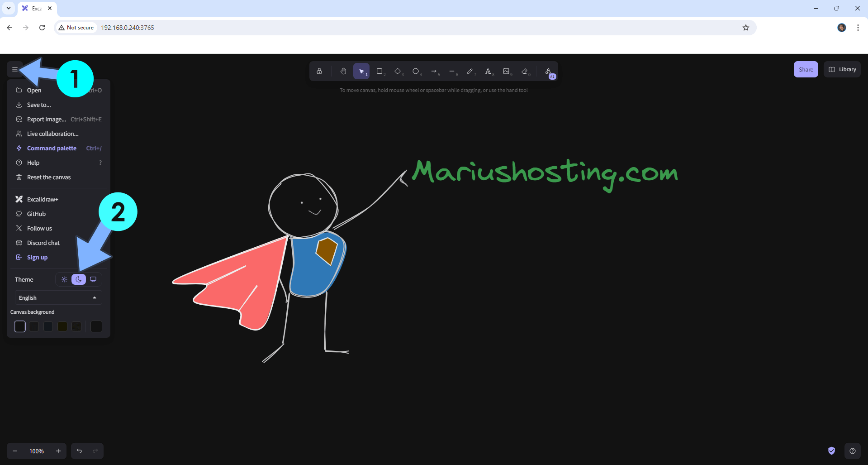The width and height of the screenshot is (868, 465).
Task: Select the Draw pencil tool
Action: [x=470, y=71]
